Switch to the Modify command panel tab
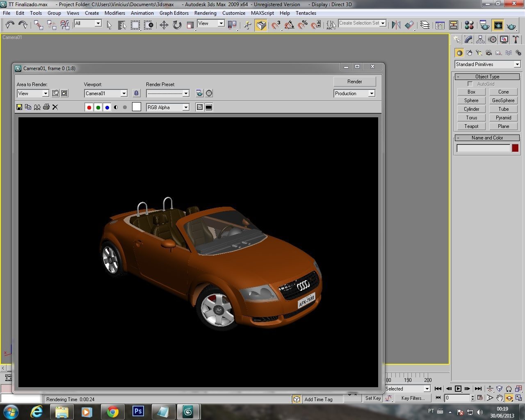The image size is (525, 420). point(468,40)
